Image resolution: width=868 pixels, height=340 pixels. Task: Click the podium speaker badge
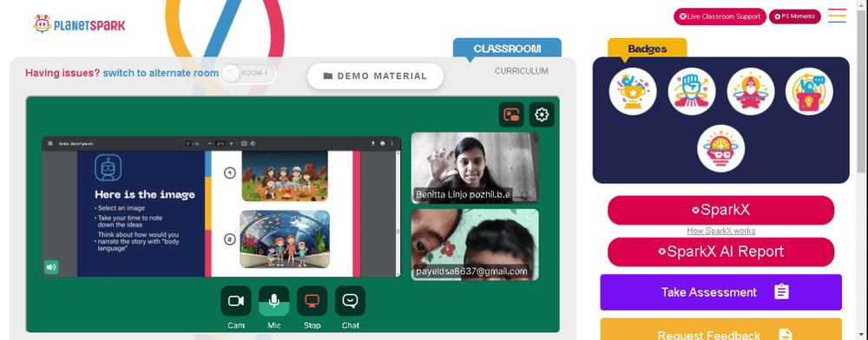click(x=809, y=92)
